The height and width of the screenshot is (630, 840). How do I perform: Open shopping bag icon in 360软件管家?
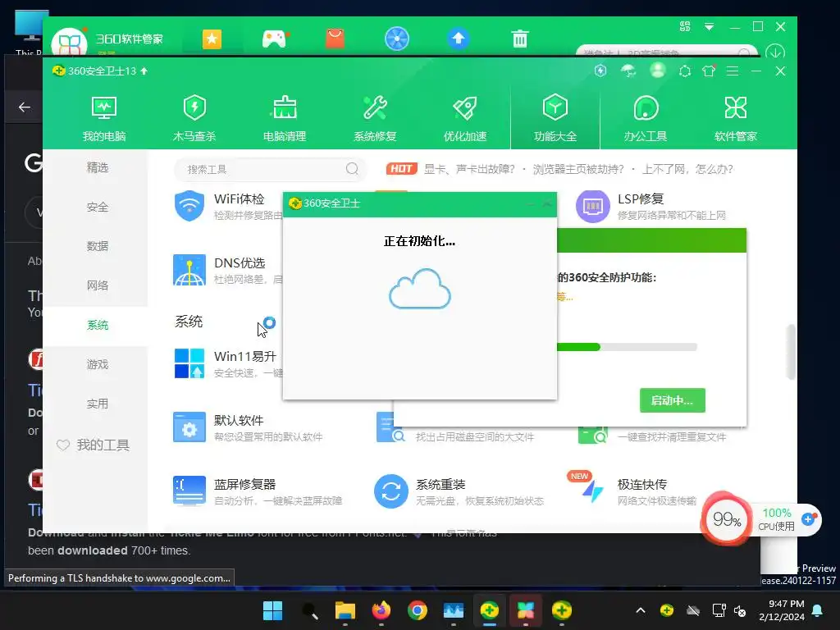335,39
